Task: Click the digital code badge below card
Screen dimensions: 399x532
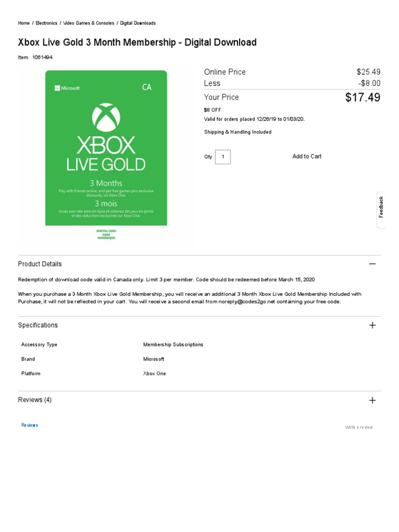Action: point(106,234)
